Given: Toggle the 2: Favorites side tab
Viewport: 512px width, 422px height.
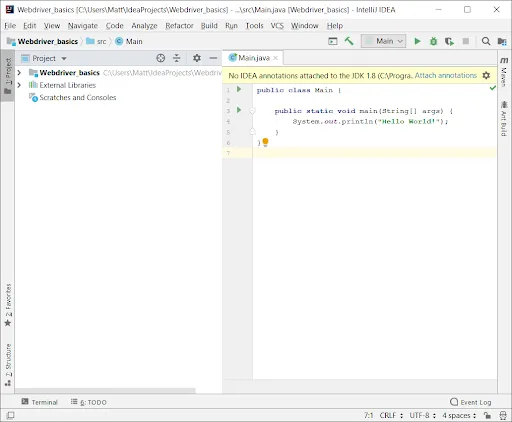Looking at the screenshot, I should [8, 305].
